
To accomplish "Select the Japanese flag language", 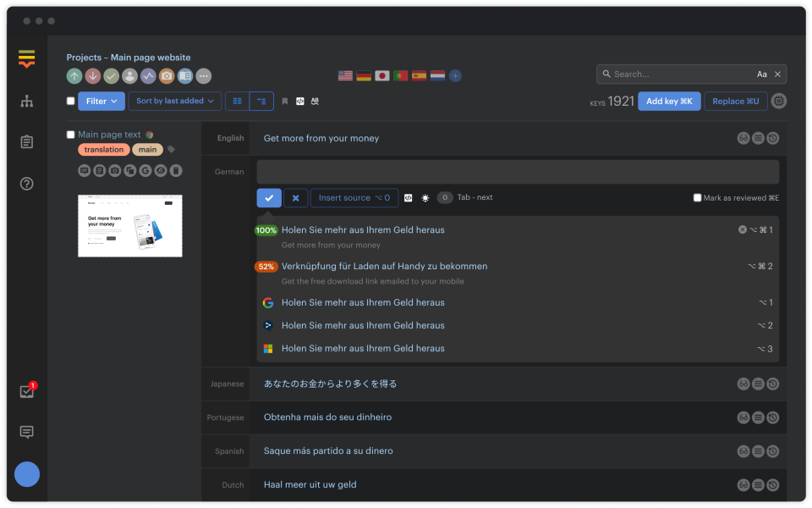I will [382, 75].
